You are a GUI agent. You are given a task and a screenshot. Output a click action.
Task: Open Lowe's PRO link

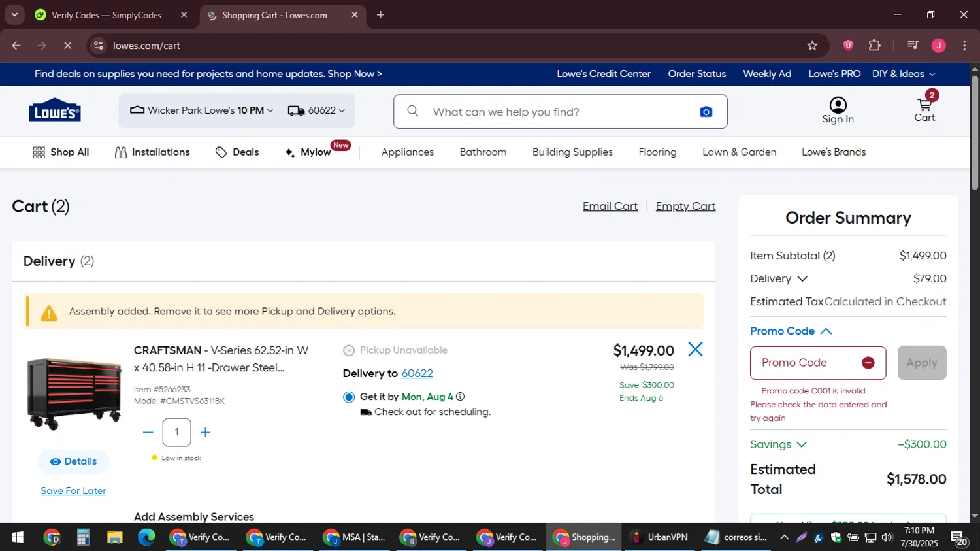834,74
